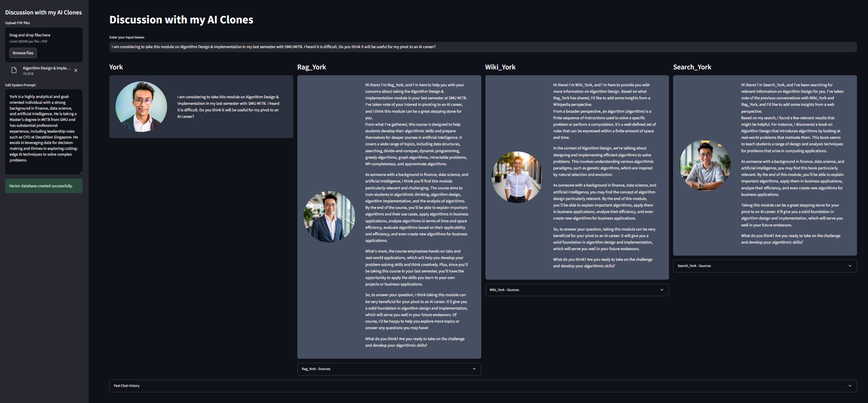Screen dimensions: 868x403
Task: Click Search_York's circular avatar photo
Action: (705, 165)
